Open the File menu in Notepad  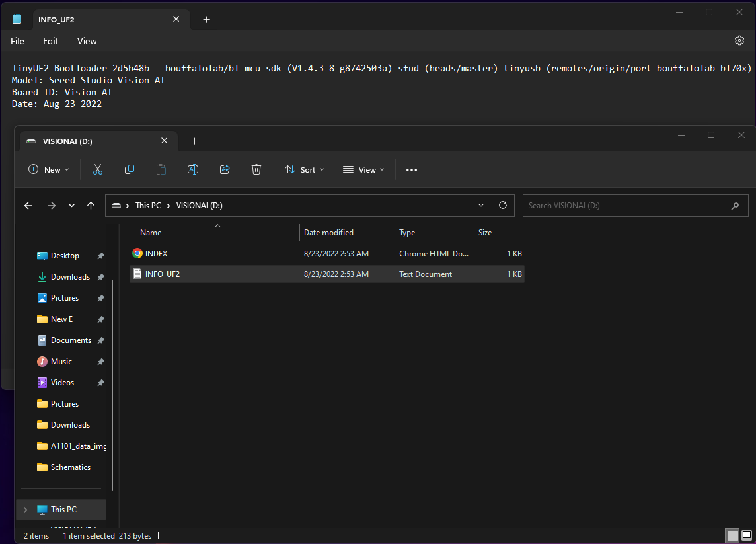tap(18, 41)
